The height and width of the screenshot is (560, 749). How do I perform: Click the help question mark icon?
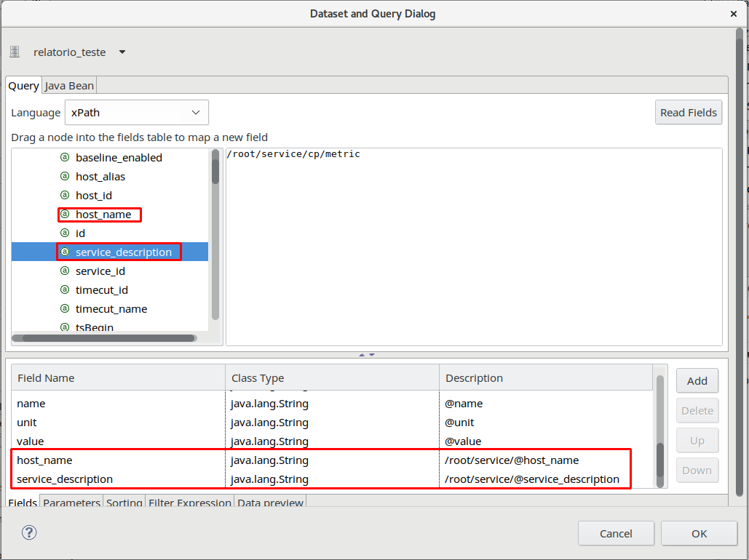coord(29,533)
